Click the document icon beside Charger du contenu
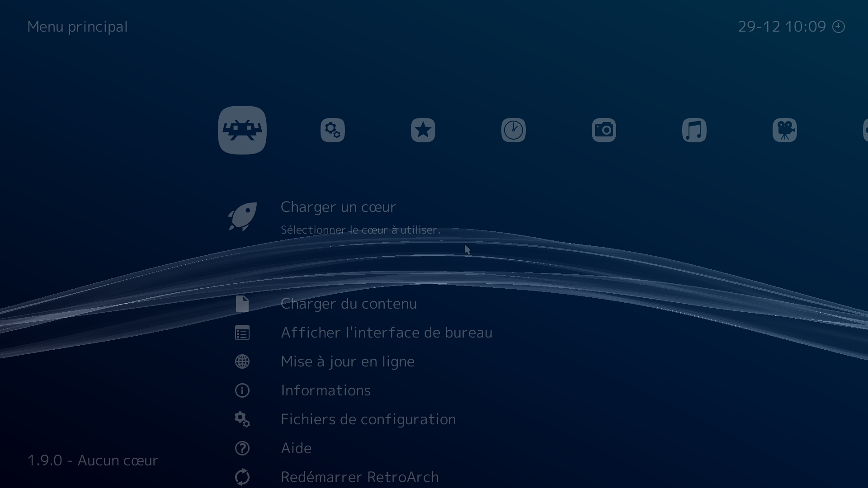 [x=242, y=303]
